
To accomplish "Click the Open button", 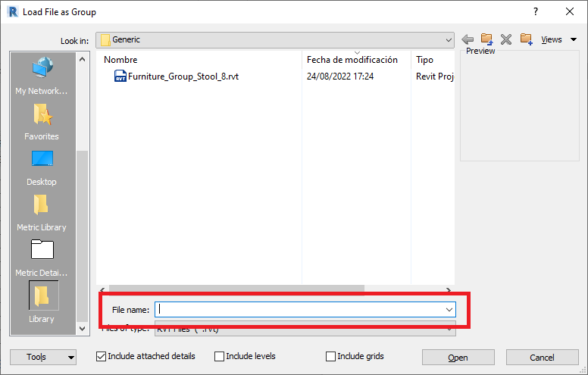I will click(x=458, y=358).
